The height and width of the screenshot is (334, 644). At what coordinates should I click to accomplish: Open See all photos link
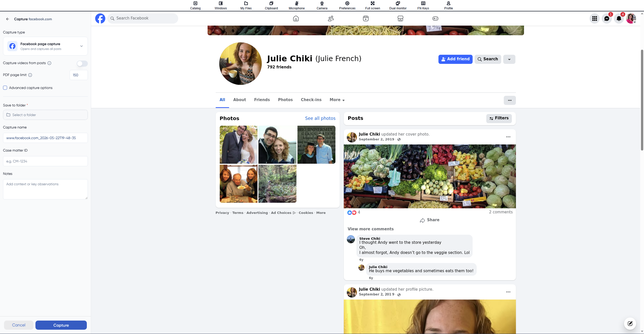pyautogui.click(x=320, y=118)
